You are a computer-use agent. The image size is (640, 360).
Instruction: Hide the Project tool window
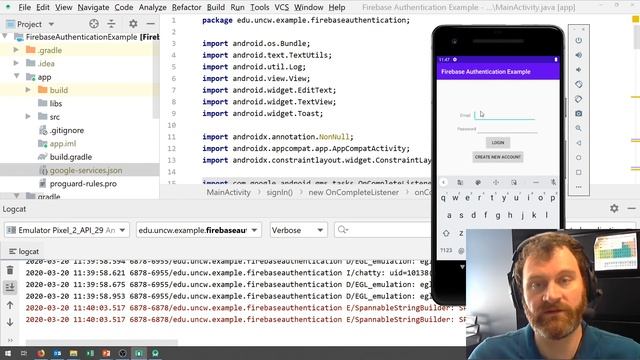150,24
